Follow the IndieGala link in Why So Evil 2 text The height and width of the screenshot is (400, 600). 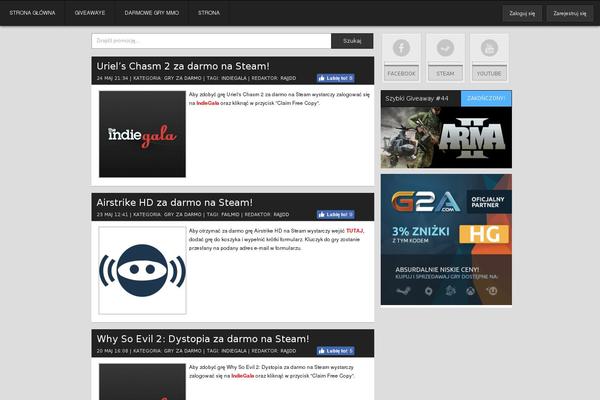(x=243, y=376)
